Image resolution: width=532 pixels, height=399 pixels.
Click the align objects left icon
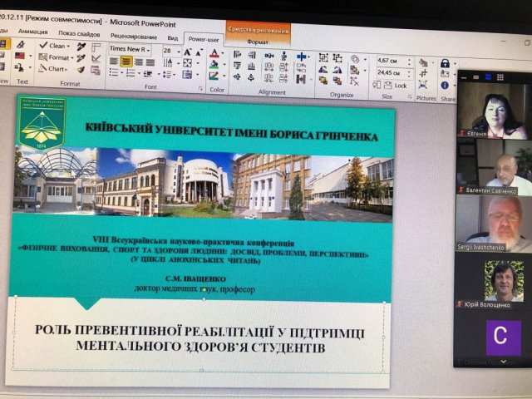238,55
